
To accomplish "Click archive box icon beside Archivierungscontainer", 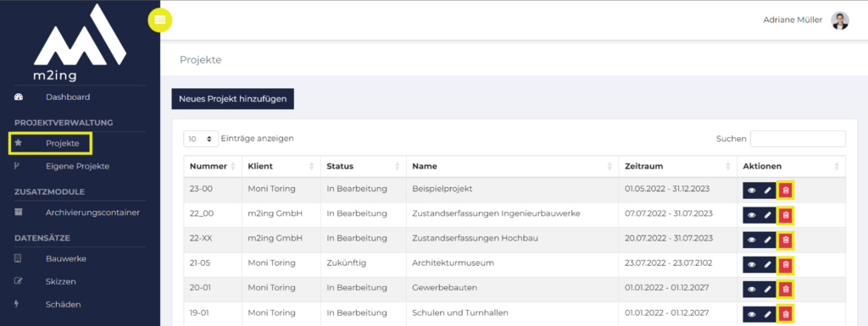I will 19,213.
